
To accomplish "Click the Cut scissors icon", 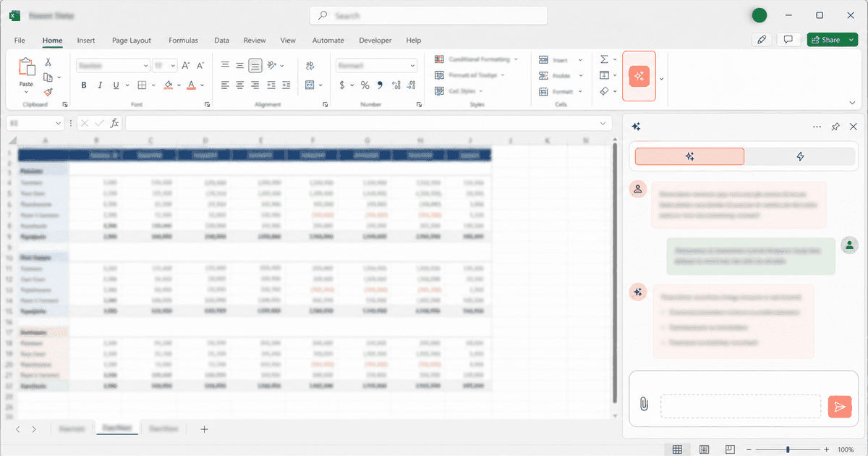I will [48, 62].
